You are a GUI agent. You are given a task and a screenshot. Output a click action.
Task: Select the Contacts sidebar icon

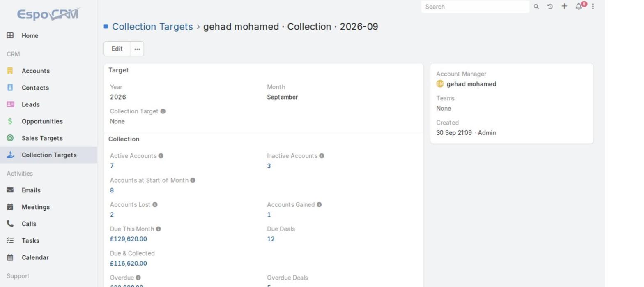coord(10,88)
